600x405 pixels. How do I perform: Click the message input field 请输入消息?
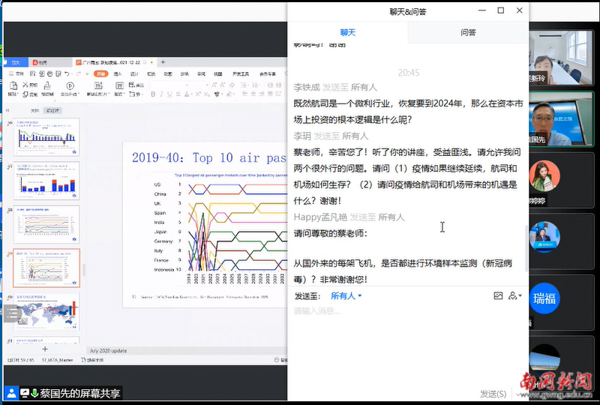(400, 311)
